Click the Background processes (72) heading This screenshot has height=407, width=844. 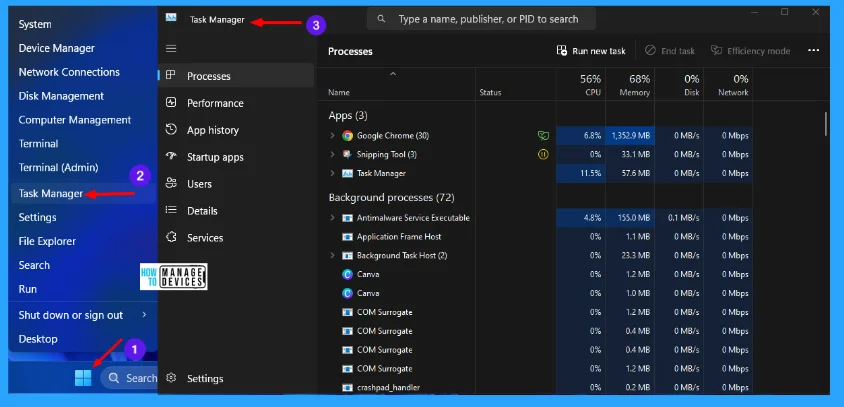click(391, 198)
